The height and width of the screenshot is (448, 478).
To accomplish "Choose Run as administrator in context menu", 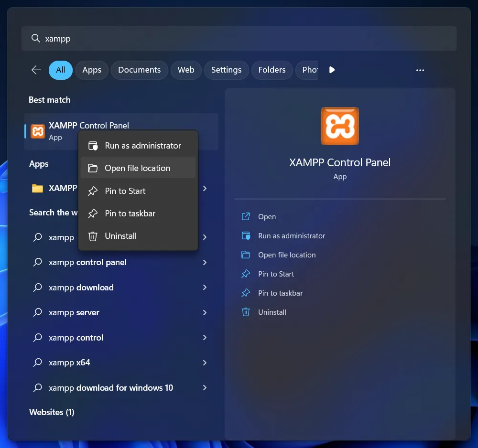I will coord(138,146).
